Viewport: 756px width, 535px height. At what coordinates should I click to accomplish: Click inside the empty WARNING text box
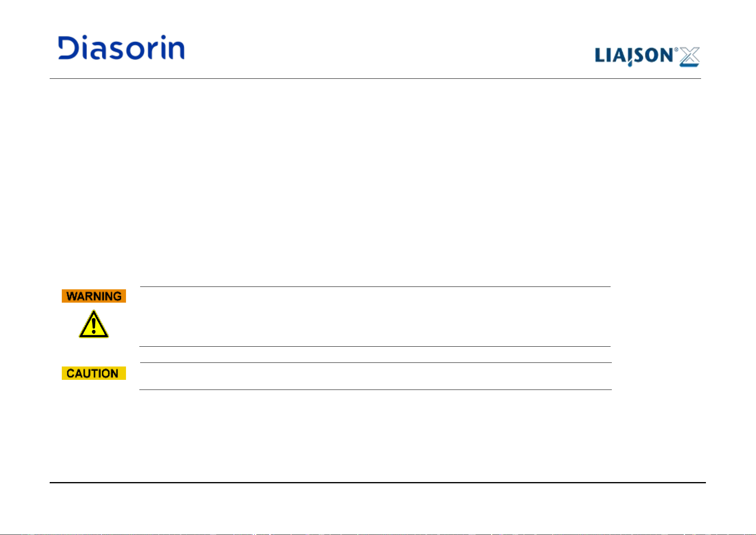coord(375,316)
